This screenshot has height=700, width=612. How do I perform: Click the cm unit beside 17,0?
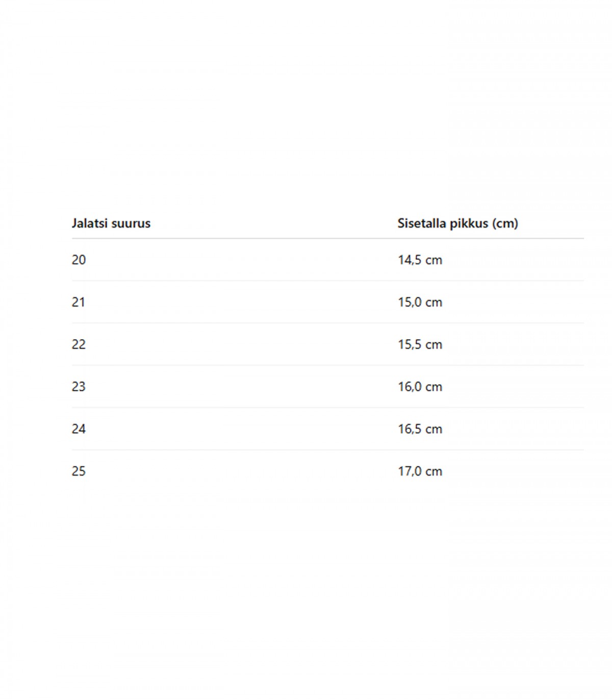tap(433, 472)
